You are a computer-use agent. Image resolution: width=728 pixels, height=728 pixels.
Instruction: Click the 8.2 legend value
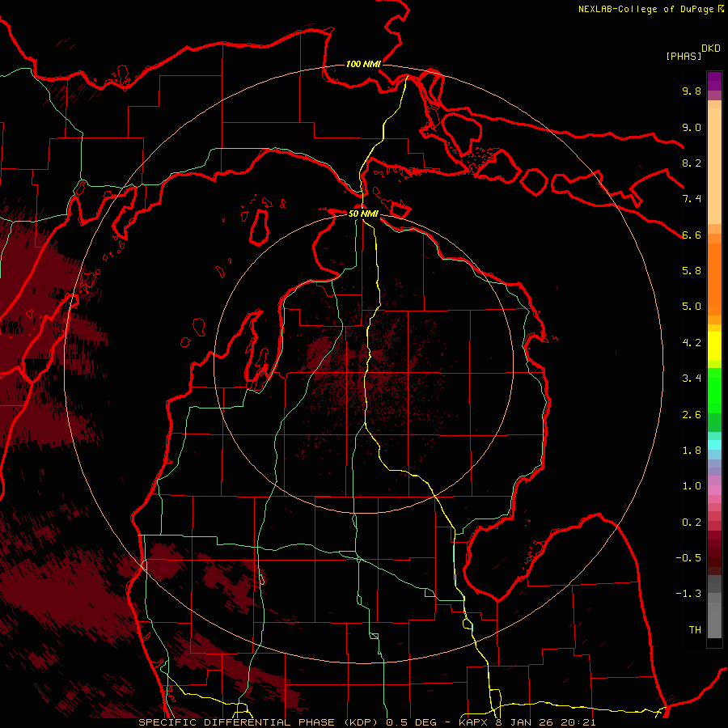[x=692, y=163]
